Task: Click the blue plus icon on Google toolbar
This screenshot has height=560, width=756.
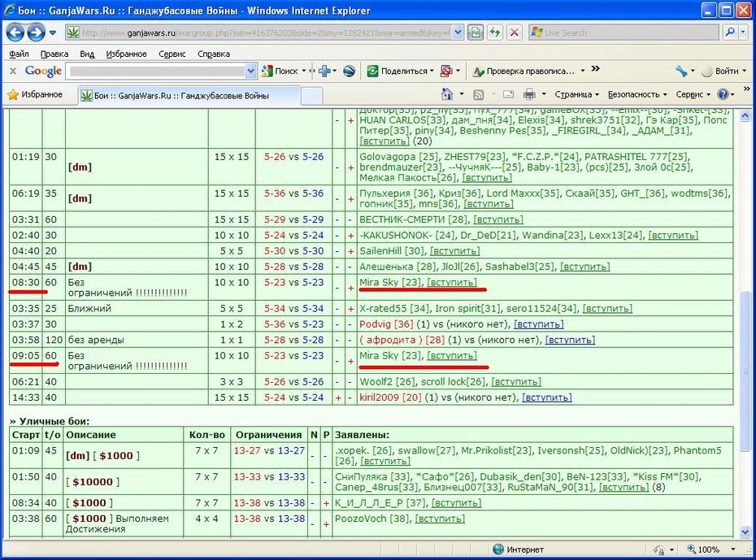Action: pyautogui.click(x=324, y=72)
